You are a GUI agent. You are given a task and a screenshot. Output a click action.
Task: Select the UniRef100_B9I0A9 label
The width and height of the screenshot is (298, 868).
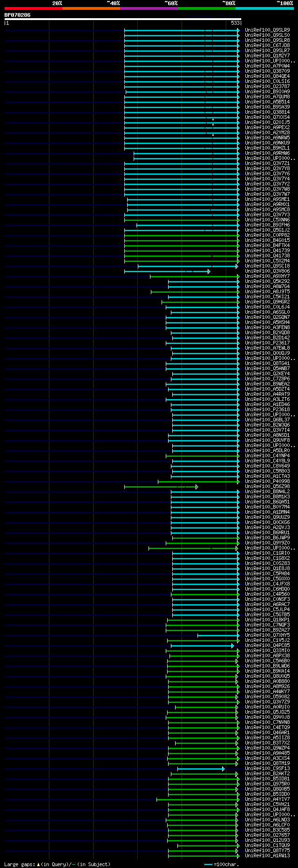(x=267, y=92)
